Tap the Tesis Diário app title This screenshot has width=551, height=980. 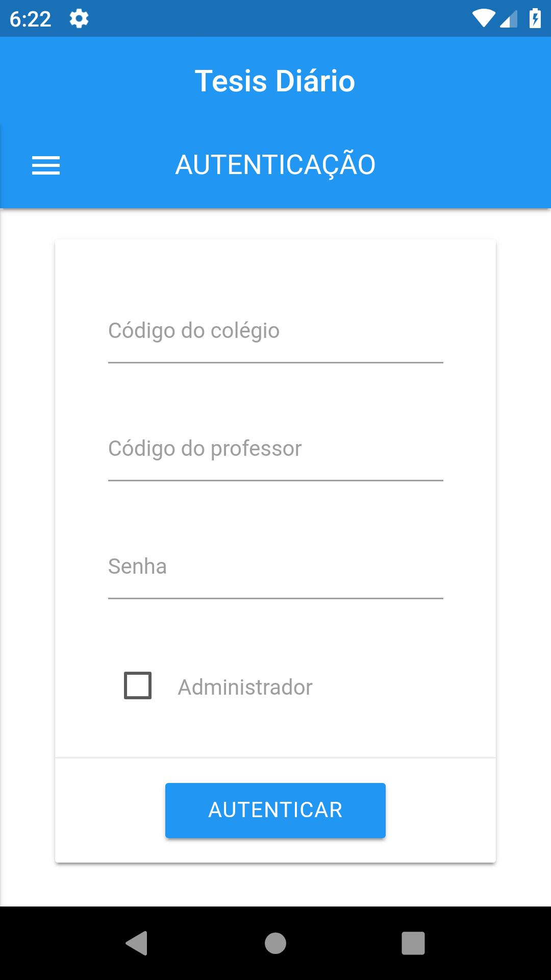coord(275,81)
